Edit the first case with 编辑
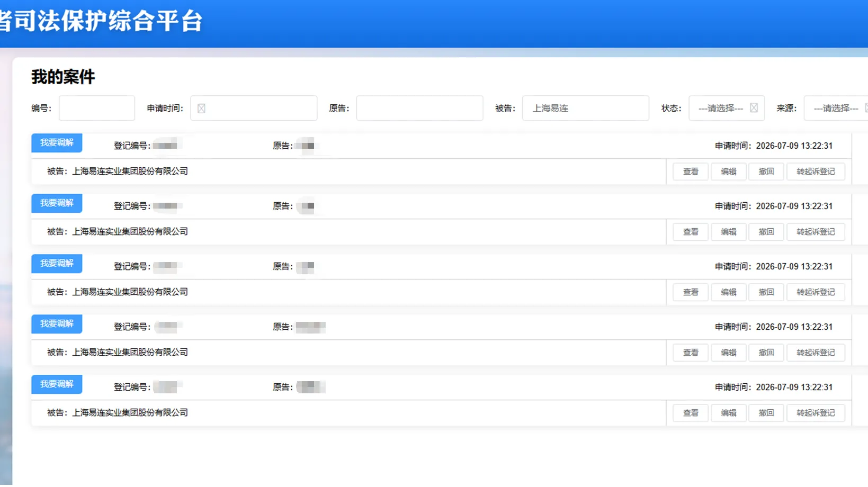This screenshot has width=868, height=487. 728,172
